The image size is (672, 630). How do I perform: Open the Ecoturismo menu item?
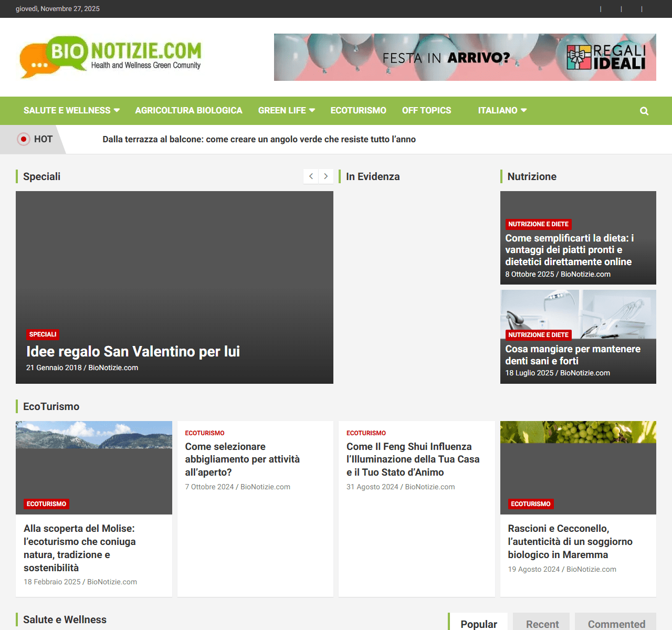[x=358, y=111]
